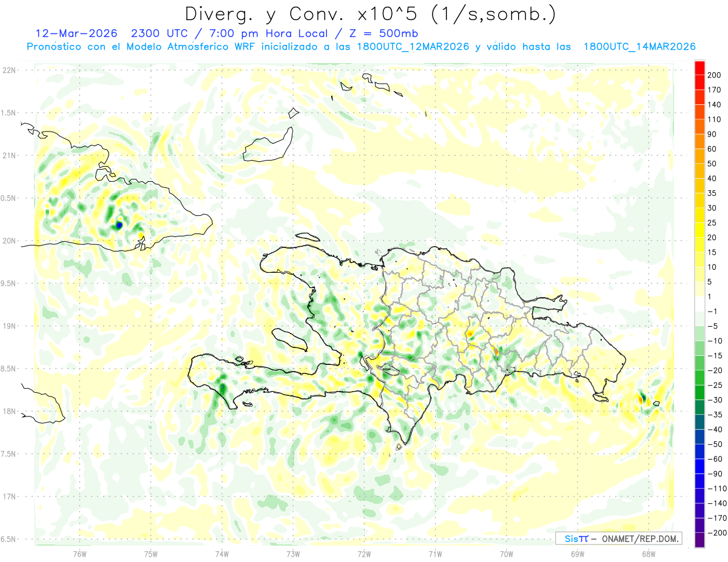Screen dimensions: 728x562
Task: Click the '-35' colorbar label
Action: pos(715,415)
